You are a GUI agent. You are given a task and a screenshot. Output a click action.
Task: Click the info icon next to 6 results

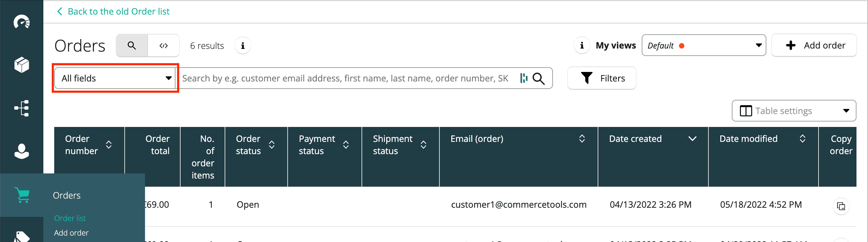coord(243,46)
